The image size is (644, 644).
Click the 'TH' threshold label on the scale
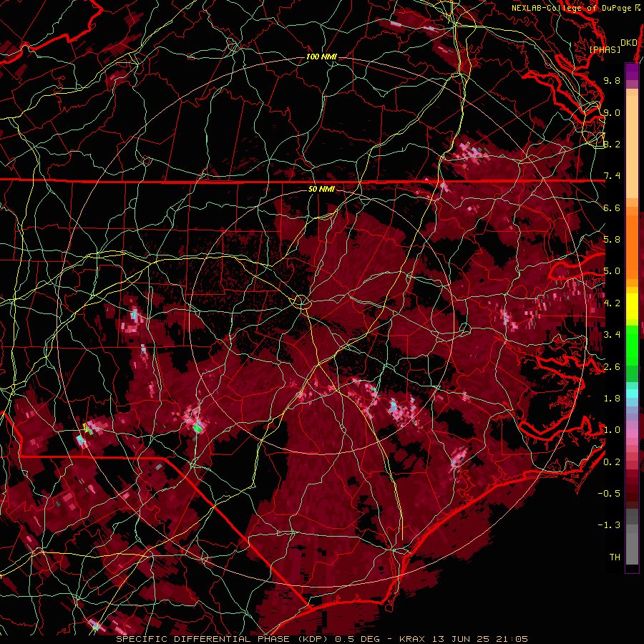[x=615, y=557]
